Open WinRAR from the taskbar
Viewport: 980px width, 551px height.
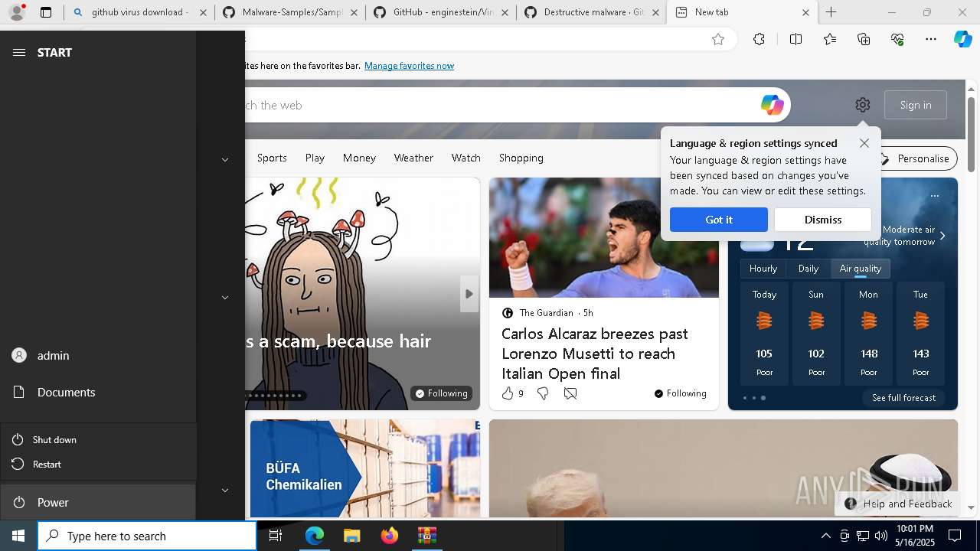[426, 536]
